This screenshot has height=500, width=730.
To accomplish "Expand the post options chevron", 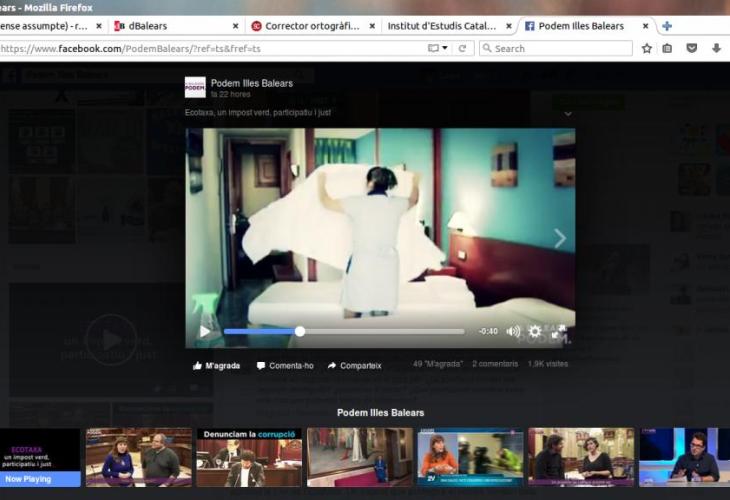I will pos(568,114).
